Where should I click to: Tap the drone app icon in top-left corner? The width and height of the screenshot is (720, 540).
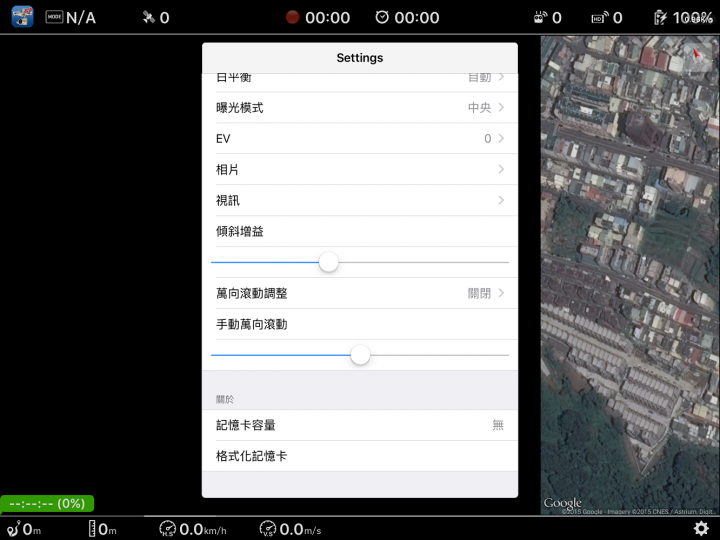[x=22, y=17]
